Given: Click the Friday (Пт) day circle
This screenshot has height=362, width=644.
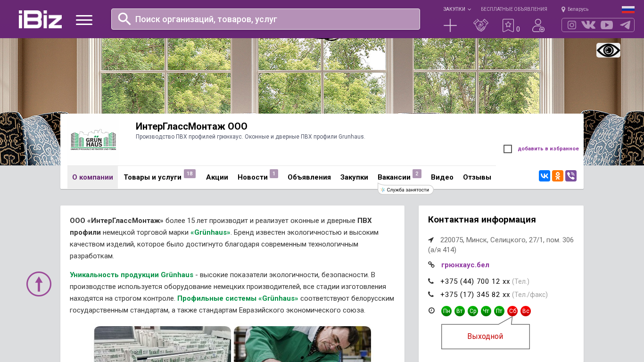Looking at the screenshot, I should pyautogui.click(x=499, y=311).
